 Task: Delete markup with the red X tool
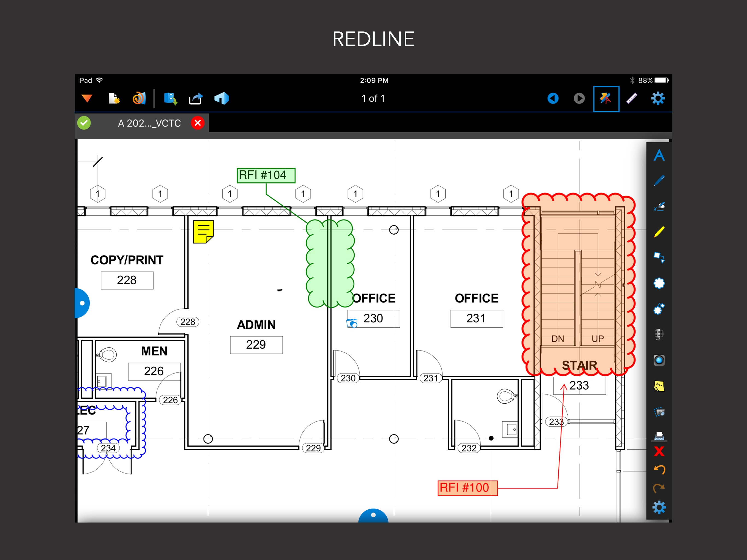(x=659, y=451)
